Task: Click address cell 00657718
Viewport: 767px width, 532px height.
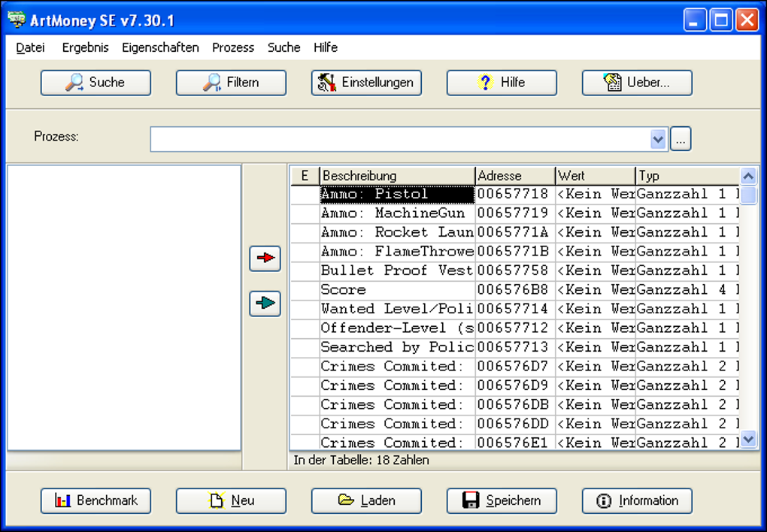Action: [x=515, y=194]
